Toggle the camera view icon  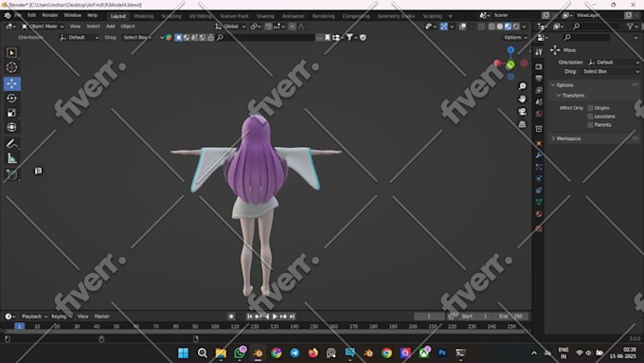(x=522, y=112)
